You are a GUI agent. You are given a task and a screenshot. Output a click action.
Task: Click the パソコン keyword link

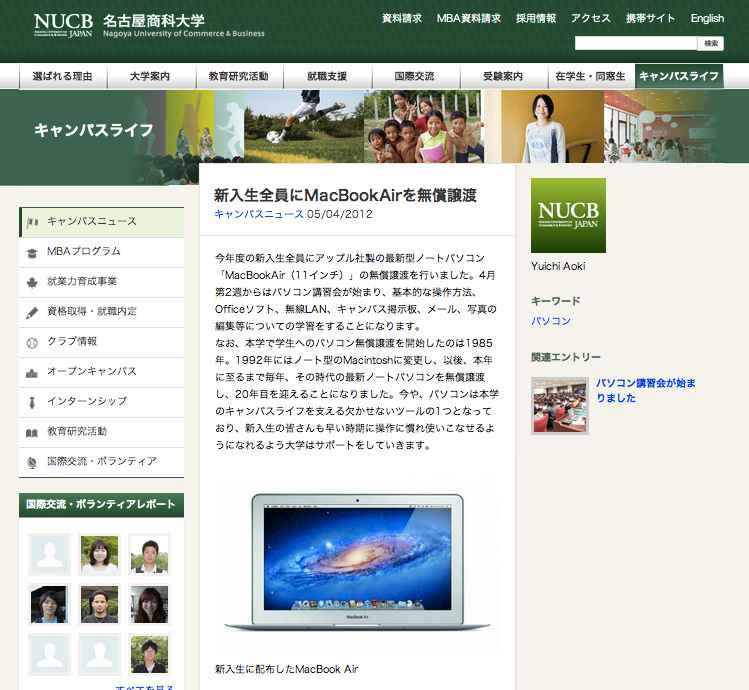[x=551, y=321]
